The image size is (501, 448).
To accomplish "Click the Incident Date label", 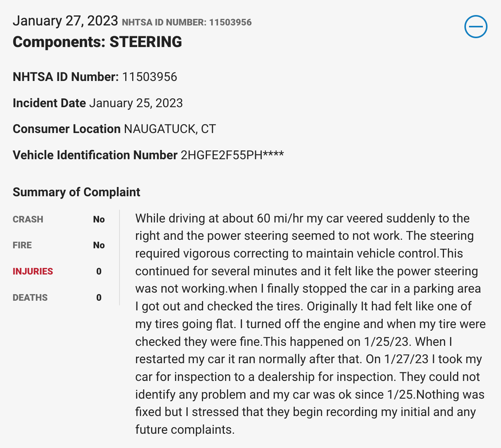I will (49, 103).
